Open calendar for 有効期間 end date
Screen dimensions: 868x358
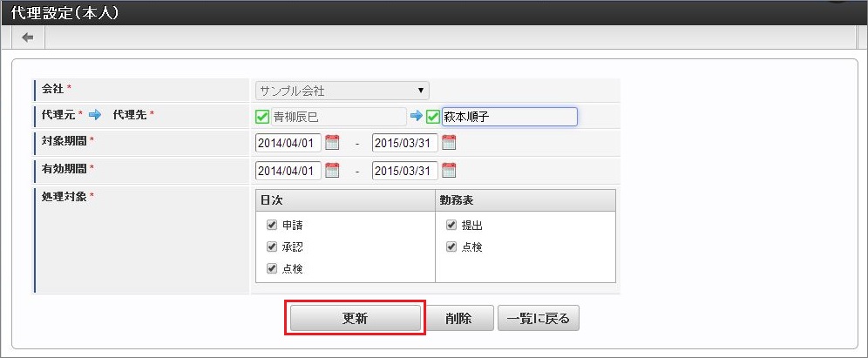tap(449, 170)
